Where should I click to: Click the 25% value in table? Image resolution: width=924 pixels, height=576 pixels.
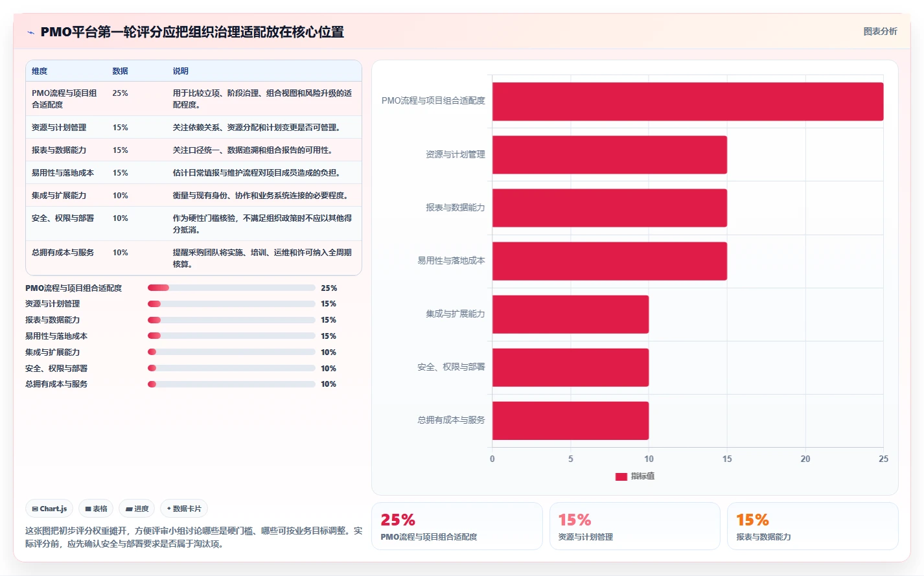point(120,93)
